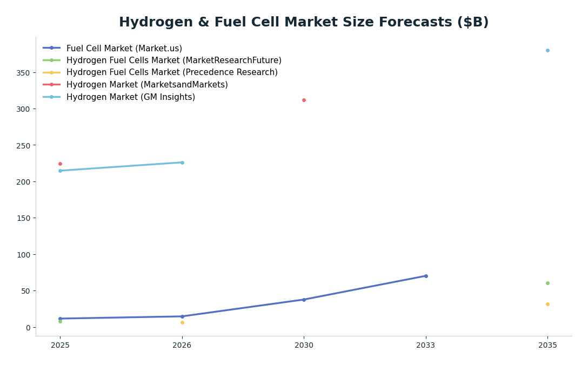Click the y-axis label '0'
The image size is (588, 365).
[x=28, y=328]
